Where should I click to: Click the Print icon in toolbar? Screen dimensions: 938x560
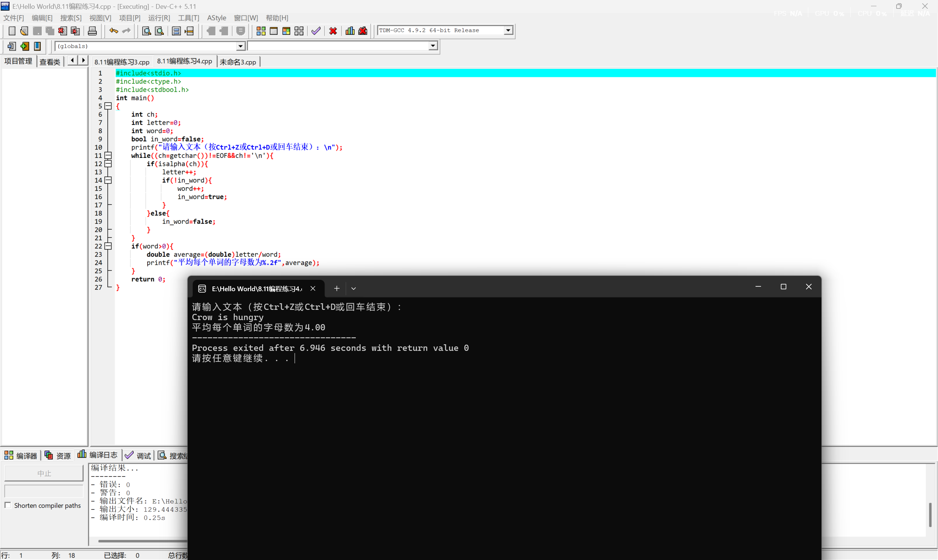(x=92, y=31)
